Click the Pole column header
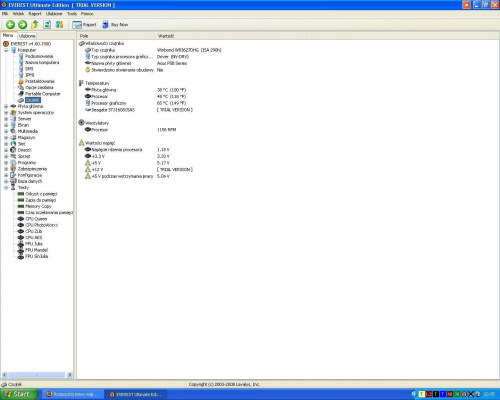 [116, 36]
